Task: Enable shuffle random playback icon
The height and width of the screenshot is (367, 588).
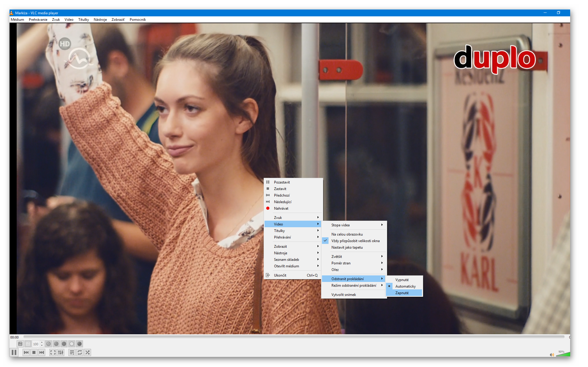Action: click(87, 352)
